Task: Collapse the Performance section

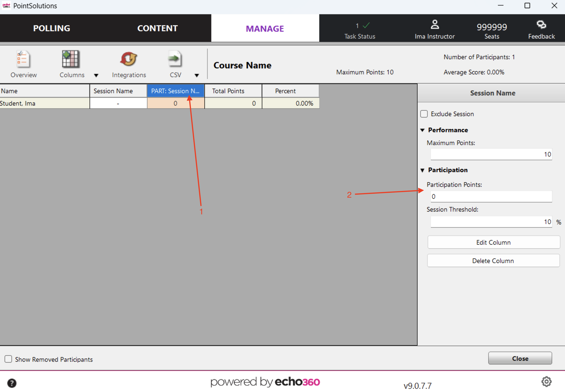Action: tap(422, 130)
